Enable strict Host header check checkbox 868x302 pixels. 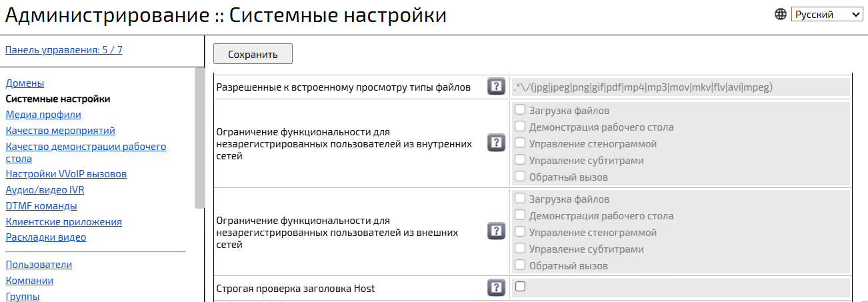(521, 287)
